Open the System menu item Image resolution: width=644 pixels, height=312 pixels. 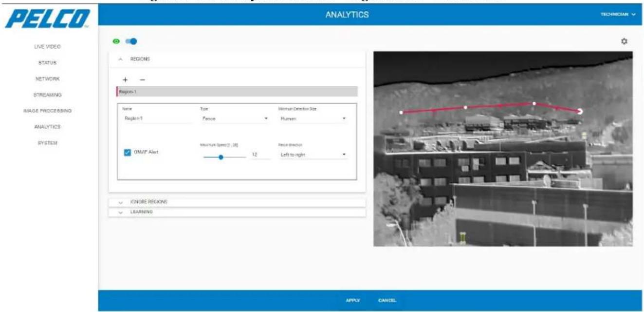48,143
